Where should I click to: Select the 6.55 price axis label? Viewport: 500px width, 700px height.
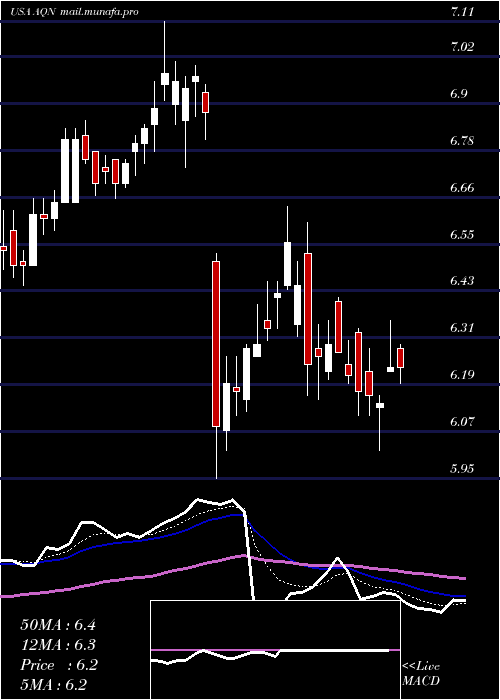click(462, 234)
